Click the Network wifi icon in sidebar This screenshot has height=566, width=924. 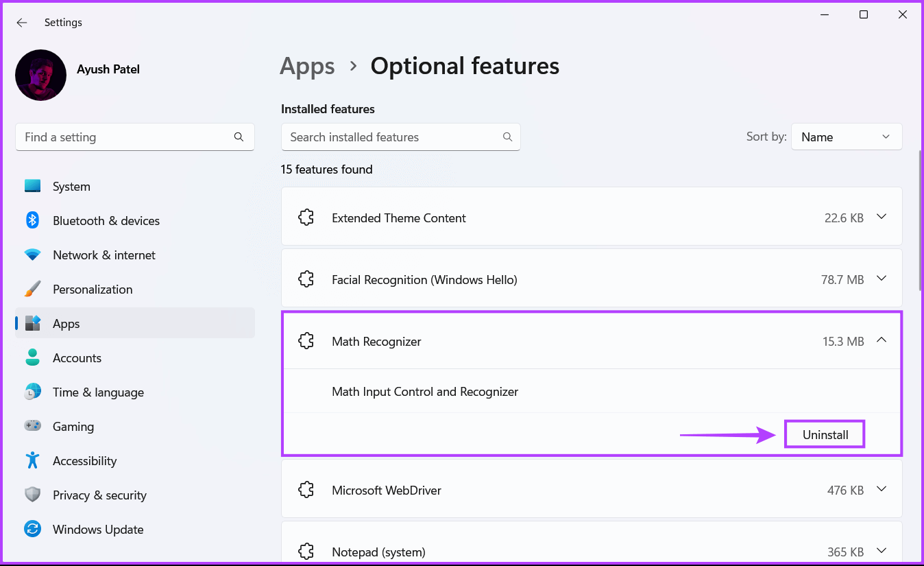point(32,255)
